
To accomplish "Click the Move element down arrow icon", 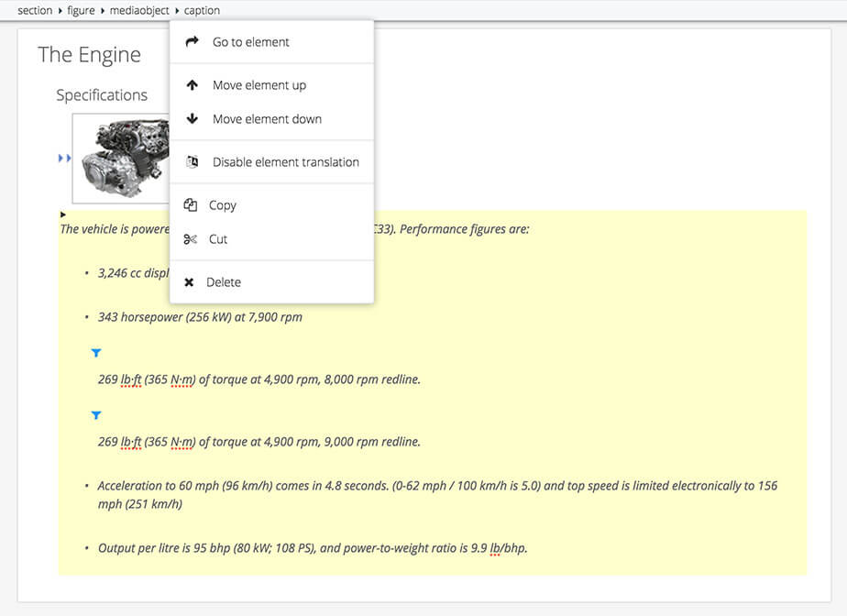I will point(192,118).
